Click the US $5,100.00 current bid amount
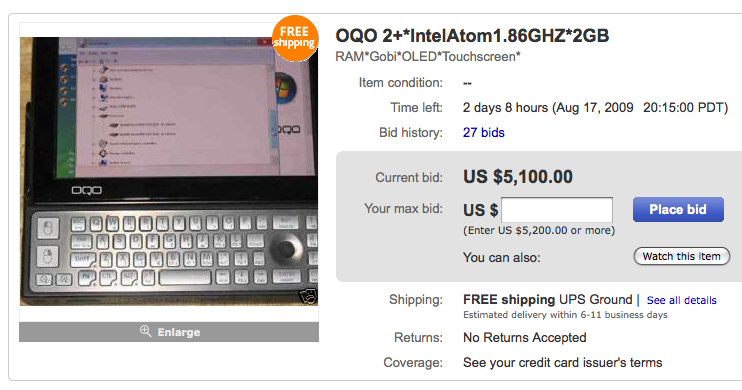The height and width of the screenshot is (390, 742). tap(518, 177)
